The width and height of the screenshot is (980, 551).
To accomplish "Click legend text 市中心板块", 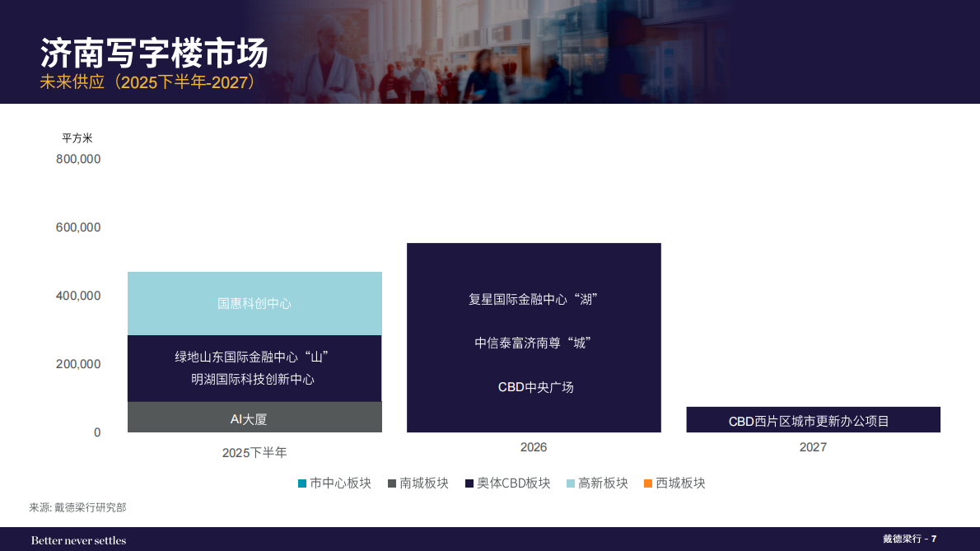I will pyautogui.click(x=341, y=483).
